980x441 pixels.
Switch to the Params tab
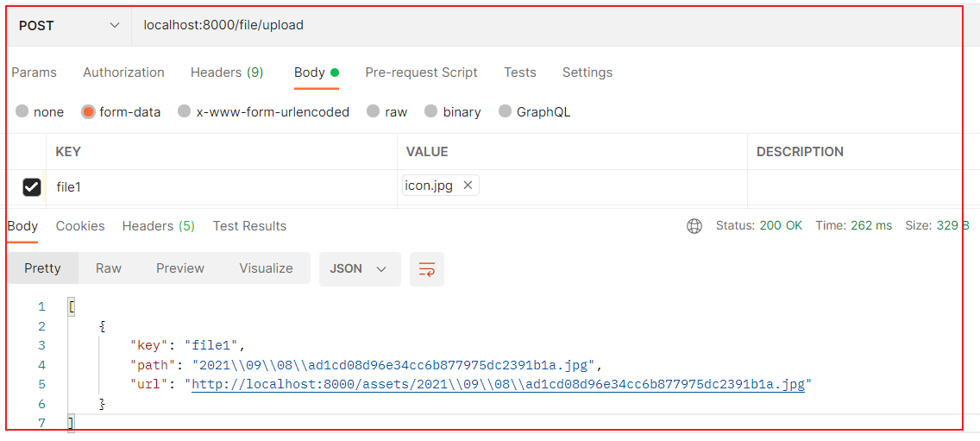[x=34, y=72]
